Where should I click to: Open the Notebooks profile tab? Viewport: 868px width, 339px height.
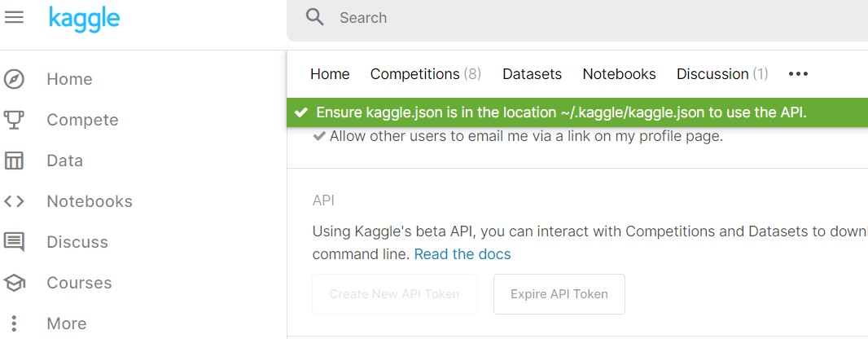(619, 74)
